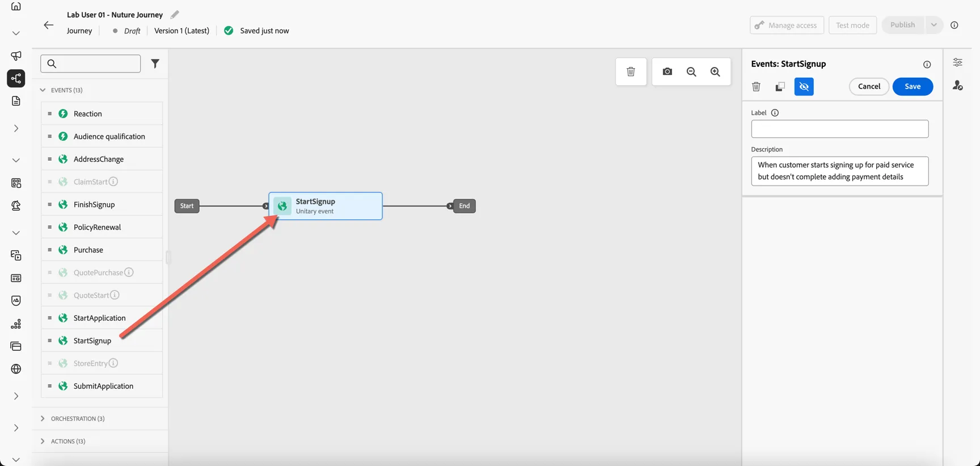The height and width of the screenshot is (466, 980).
Task: Select the Purchase event in the palette
Action: click(102, 250)
